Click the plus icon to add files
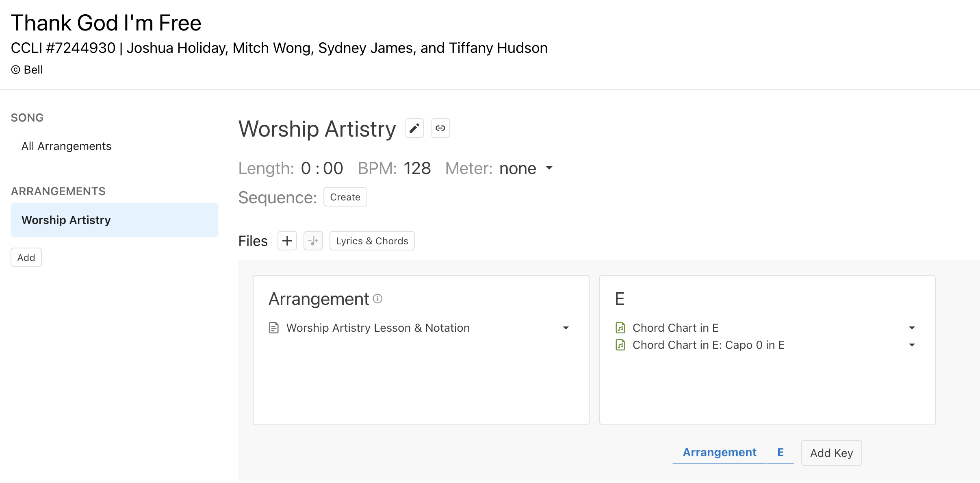This screenshot has height=483, width=980. click(287, 241)
